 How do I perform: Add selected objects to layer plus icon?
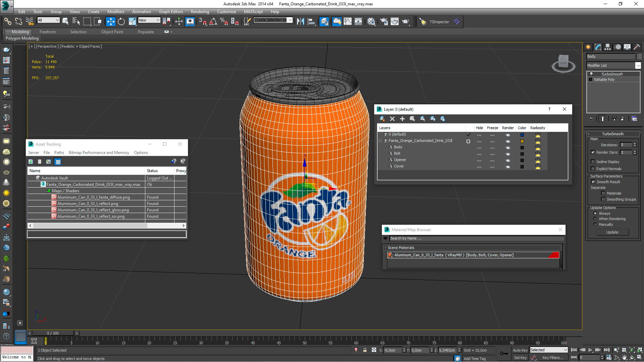[x=402, y=119]
